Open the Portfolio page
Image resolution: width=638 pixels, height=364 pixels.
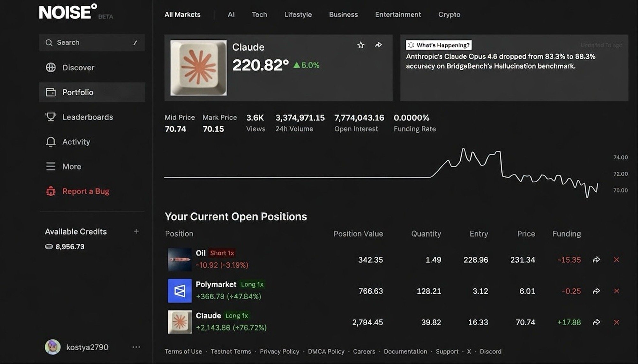[x=78, y=92]
